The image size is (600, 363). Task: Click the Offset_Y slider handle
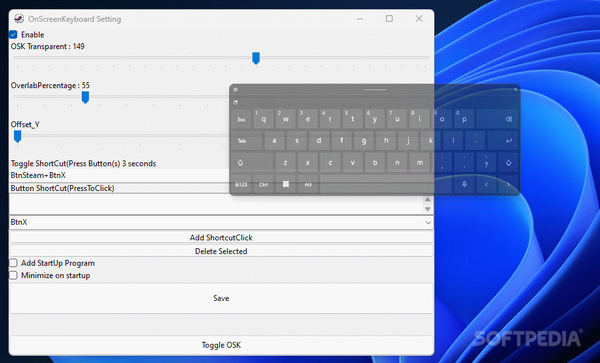[x=17, y=136]
